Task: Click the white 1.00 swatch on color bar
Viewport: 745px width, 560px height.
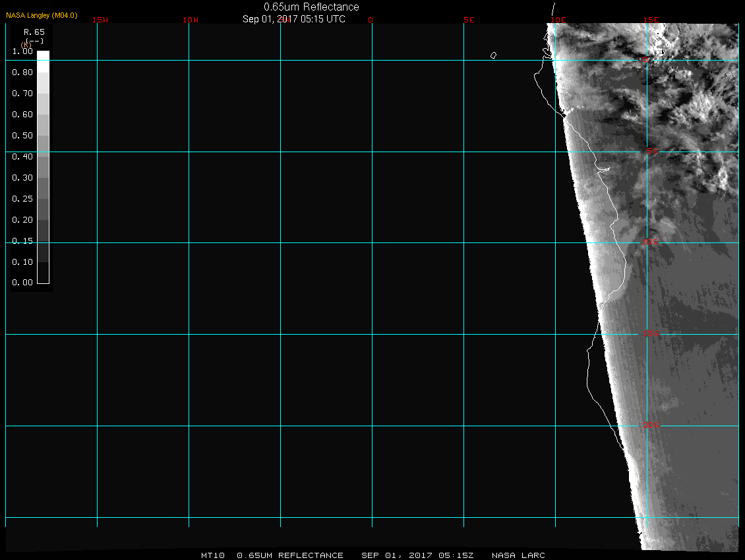Action: (43, 55)
